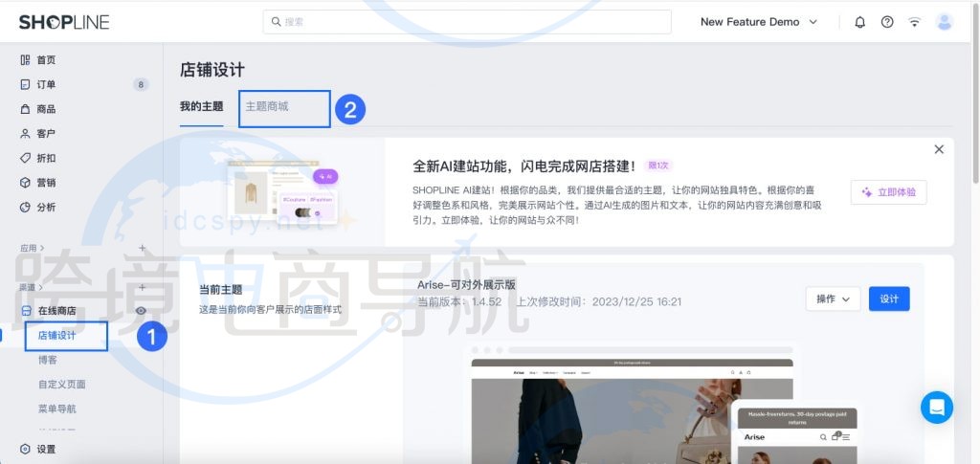Click the 当前主题 heading

click(x=221, y=290)
